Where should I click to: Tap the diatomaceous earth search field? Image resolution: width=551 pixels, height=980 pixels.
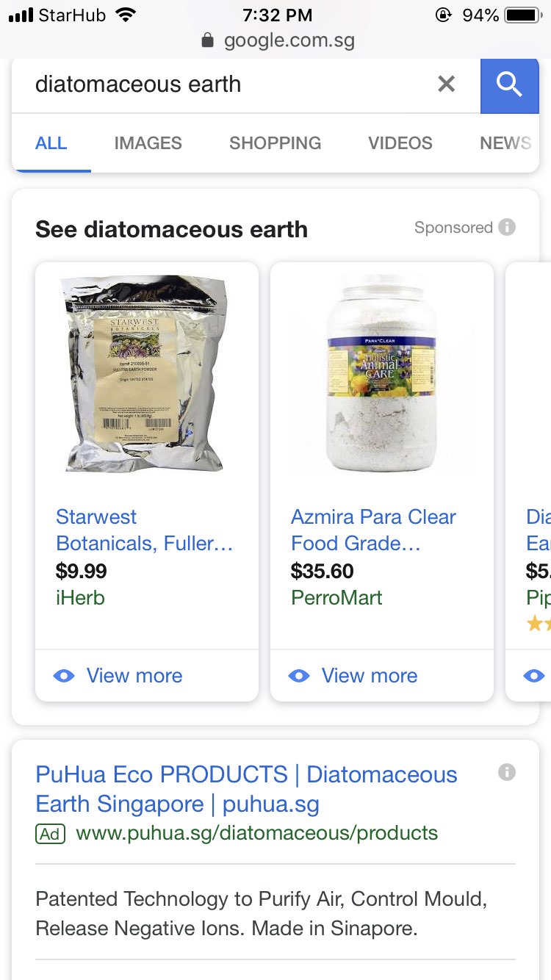[x=220, y=84]
